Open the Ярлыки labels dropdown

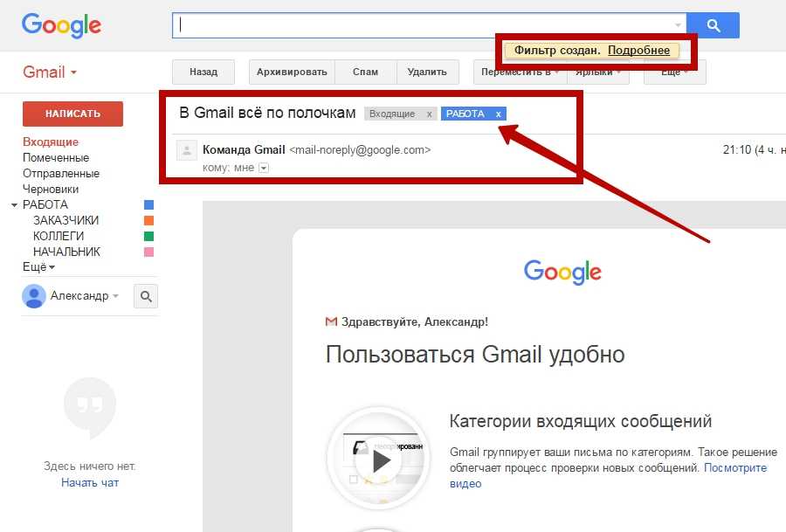(x=598, y=73)
